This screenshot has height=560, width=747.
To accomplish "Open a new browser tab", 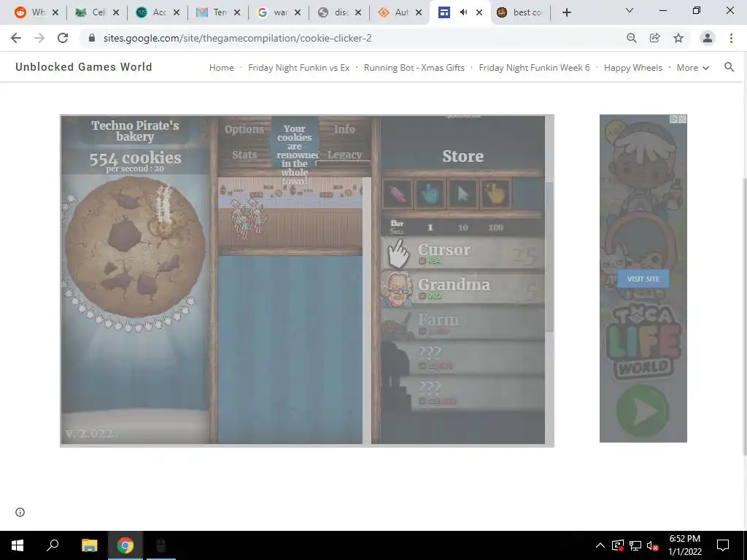I will point(566,13).
